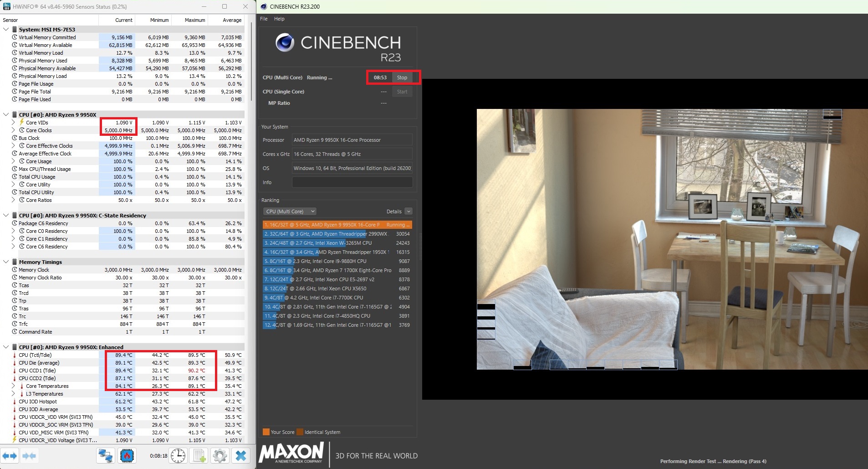Screen dimensions: 868x469
Task: Click the Info text field
Action: coord(352,182)
